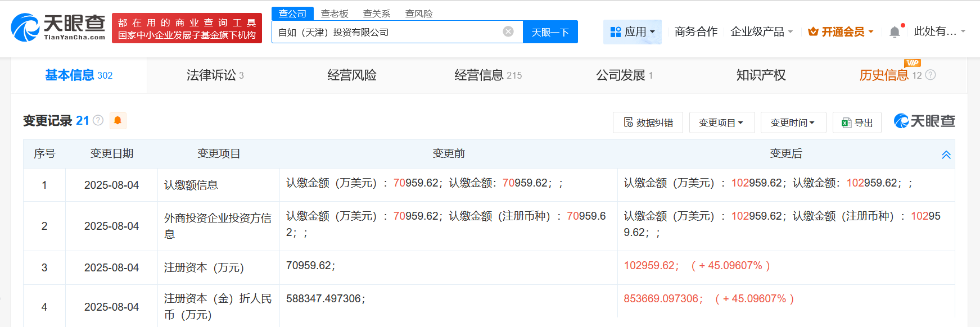Open the 数据纠错 data correction button

pyautogui.click(x=648, y=122)
